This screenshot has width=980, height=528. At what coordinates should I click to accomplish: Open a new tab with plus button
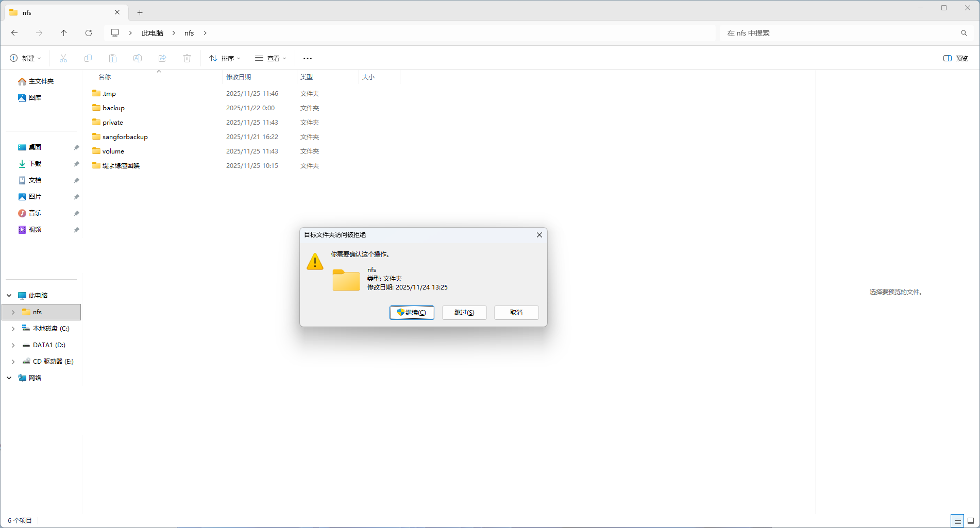click(x=140, y=12)
